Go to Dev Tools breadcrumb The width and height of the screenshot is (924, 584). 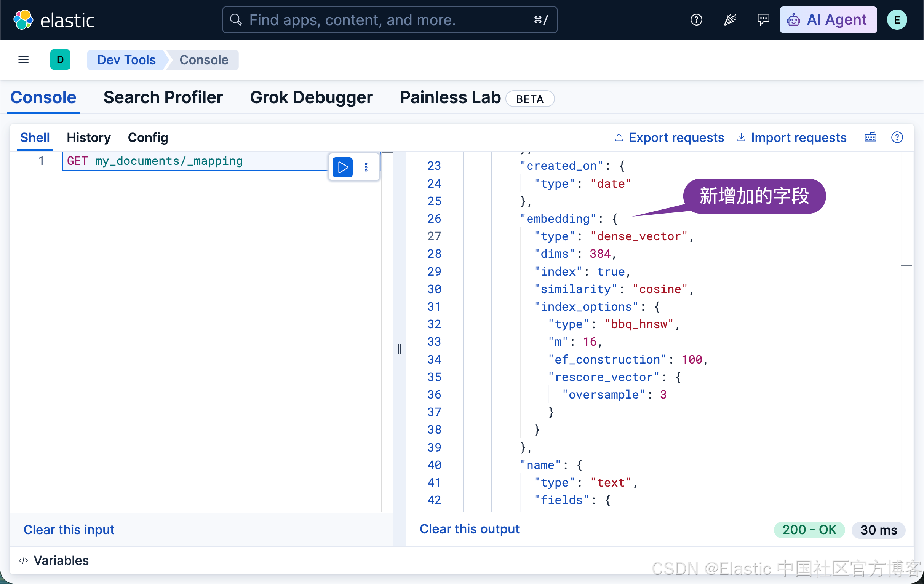point(126,60)
